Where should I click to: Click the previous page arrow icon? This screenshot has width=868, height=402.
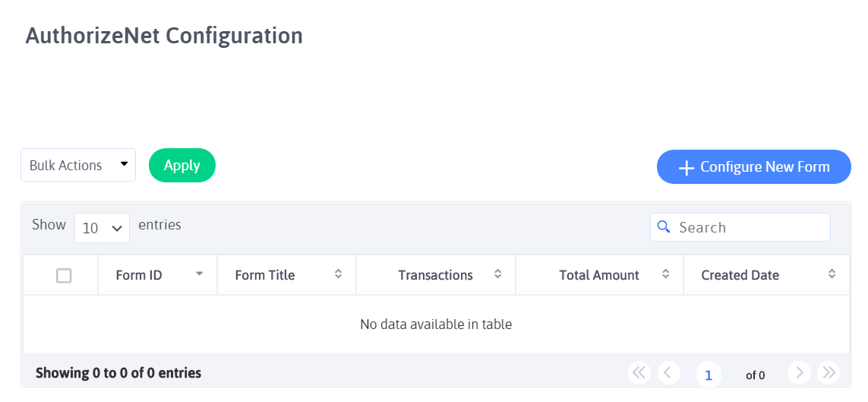668,372
